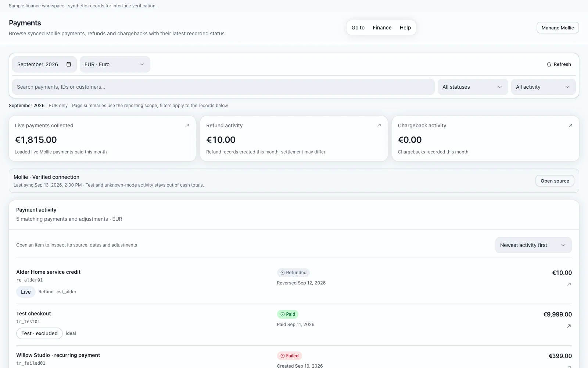Open the Help menu
588x368 pixels.
click(x=405, y=28)
